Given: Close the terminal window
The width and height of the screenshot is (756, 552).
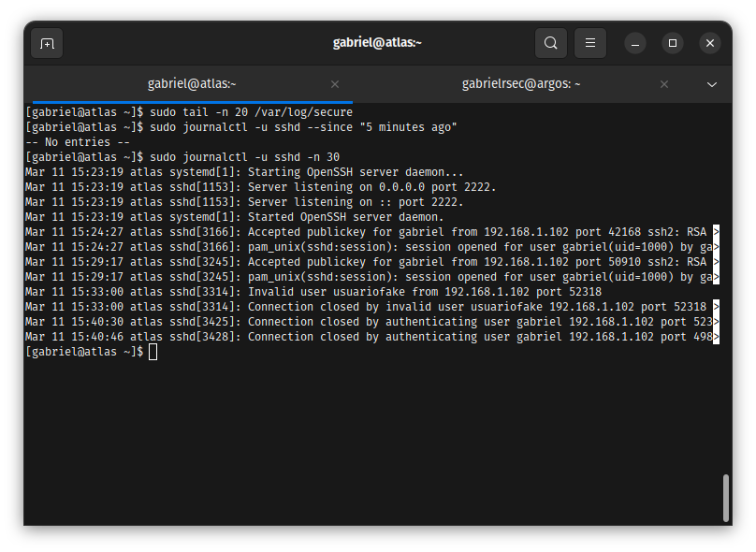Looking at the screenshot, I should tap(710, 43).
